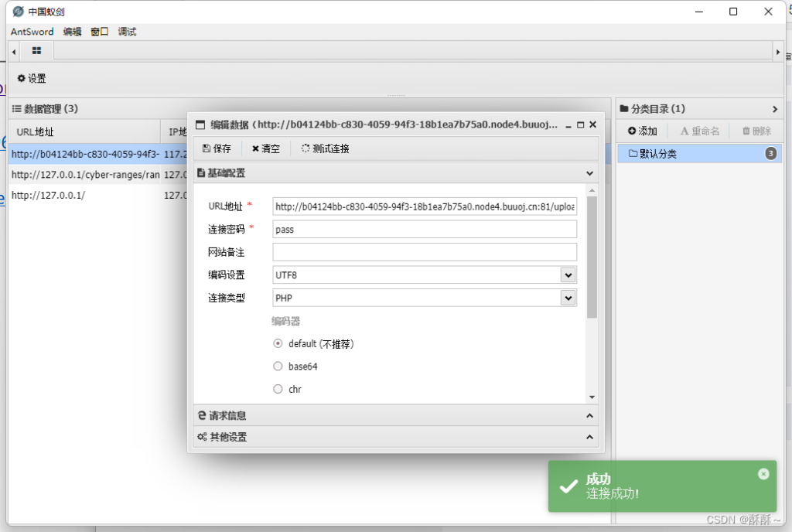Viewport: 792px width, 532px height.
Task: Click the 测试连接 test connection button
Action: tap(326, 148)
